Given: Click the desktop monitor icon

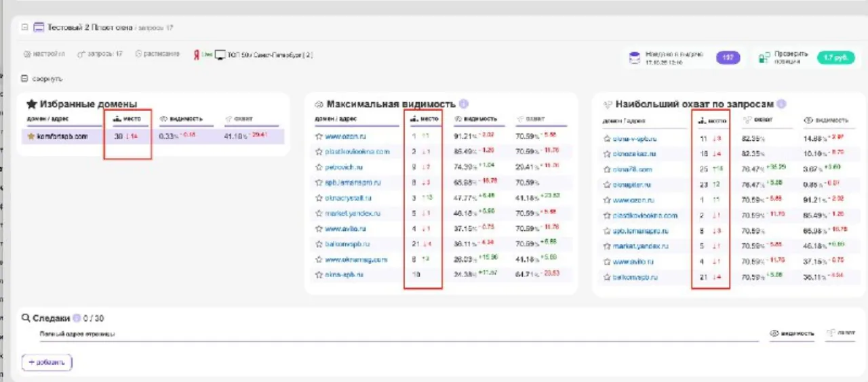Looking at the screenshot, I should (220, 55).
